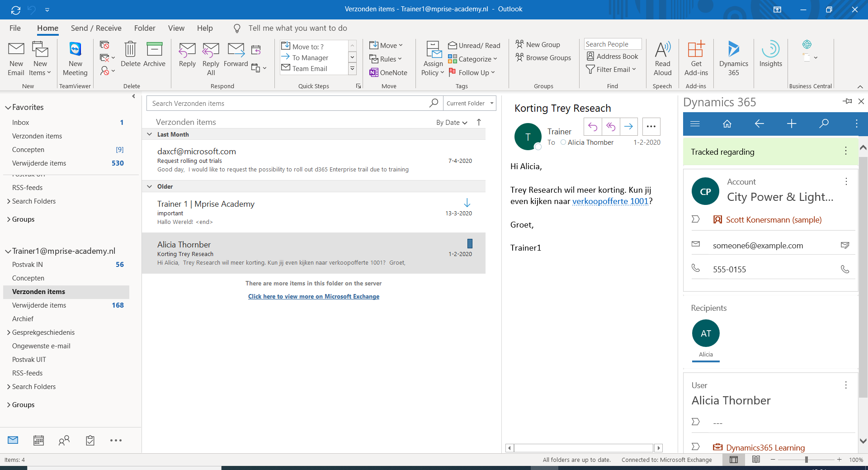Screen dimensions: 868x470
Task: Collapse the Last Month group
Action: [150, 134]
